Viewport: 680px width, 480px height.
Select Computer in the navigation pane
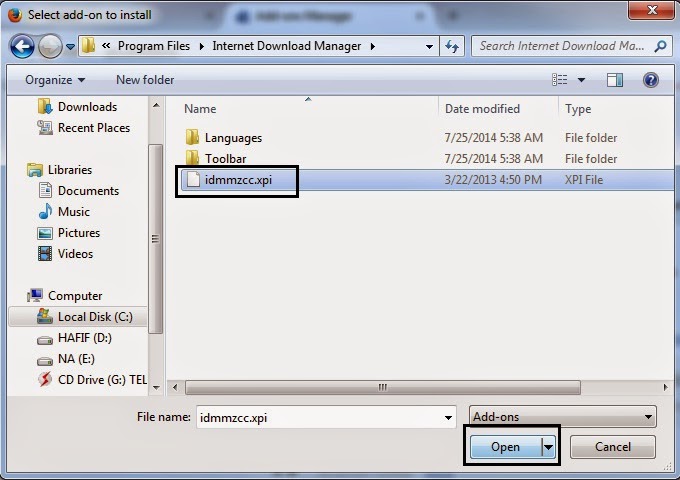tap(75, 296)
